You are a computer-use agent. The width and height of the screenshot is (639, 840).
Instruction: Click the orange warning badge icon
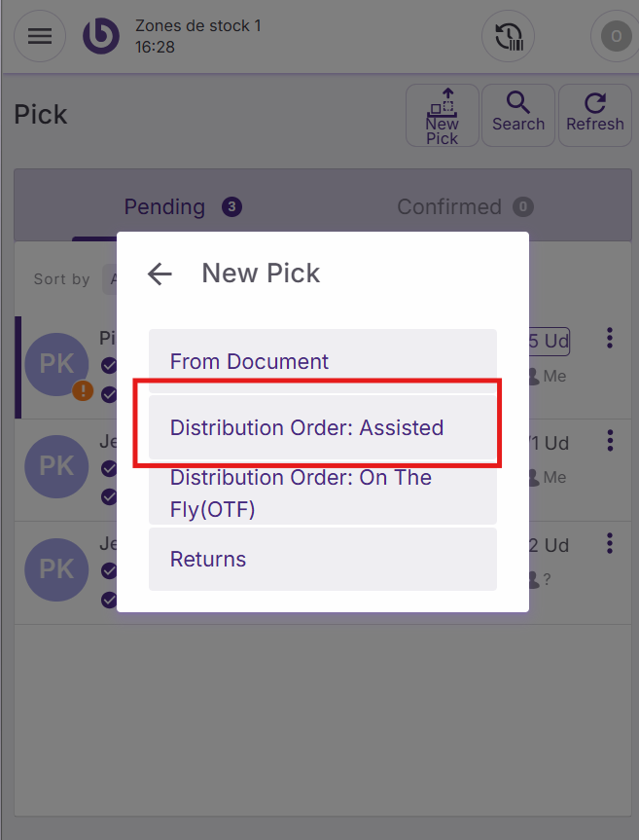click(85, 390)
